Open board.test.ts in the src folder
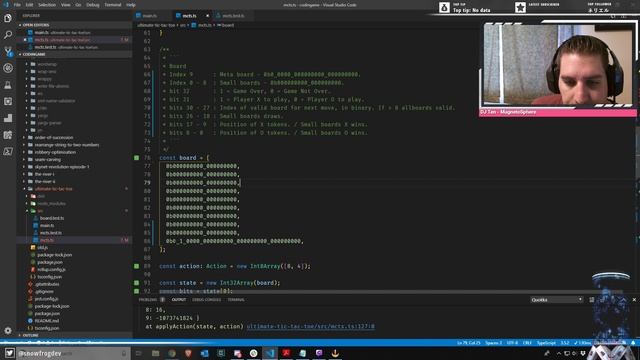Screen dimensions: 640x360 click(52, 218)
